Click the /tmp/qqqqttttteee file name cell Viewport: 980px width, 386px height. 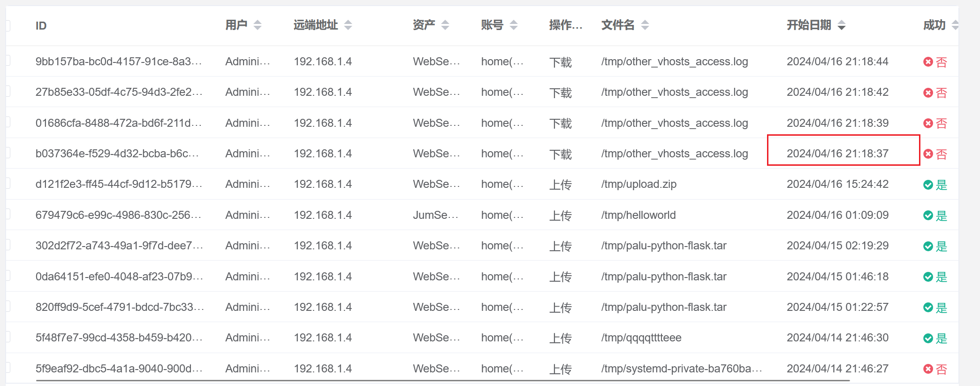point(641,338)
